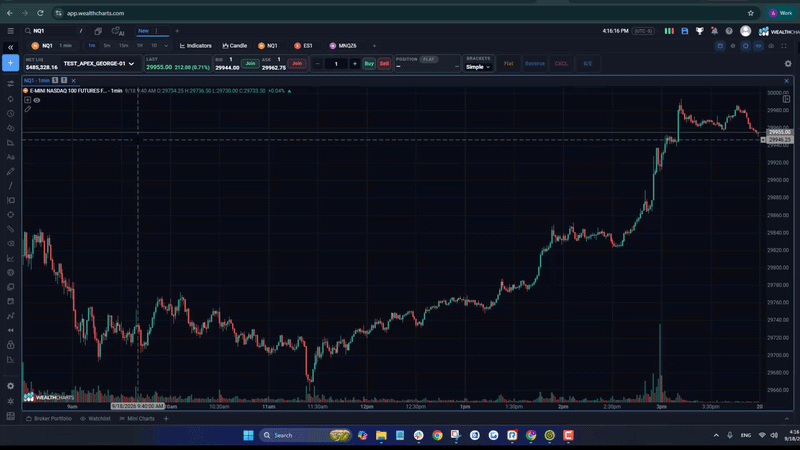Viewport: 800px width, 450px height.
Task: Open the Candle chart type selector
Action: [235, 46]
